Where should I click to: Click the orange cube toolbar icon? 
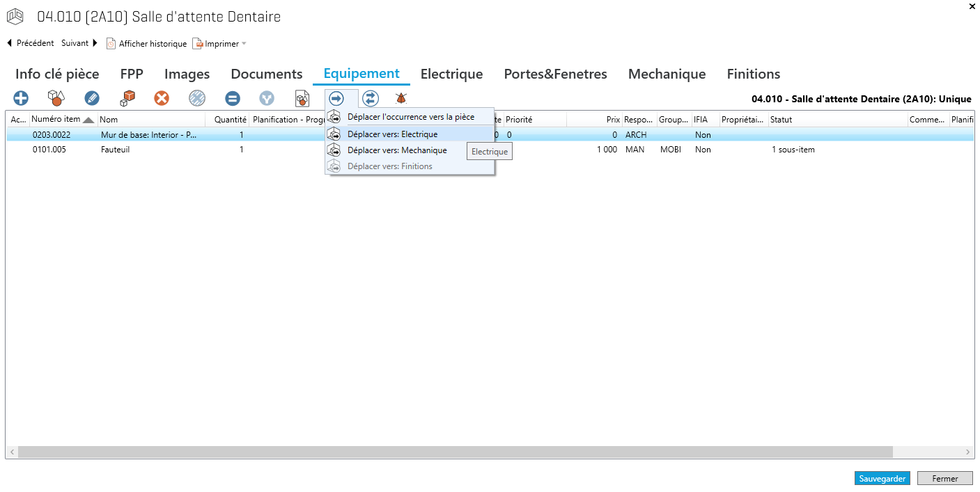point(127,99)
